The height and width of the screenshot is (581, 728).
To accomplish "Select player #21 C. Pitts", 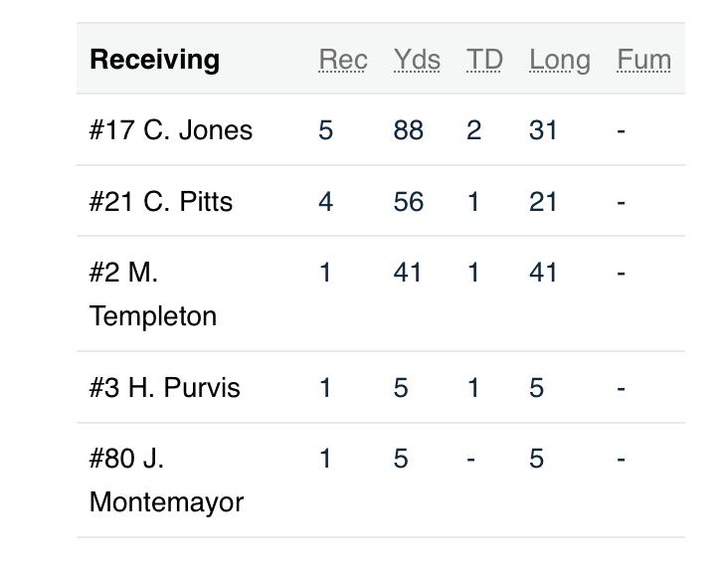I will (x=161, y=202).
